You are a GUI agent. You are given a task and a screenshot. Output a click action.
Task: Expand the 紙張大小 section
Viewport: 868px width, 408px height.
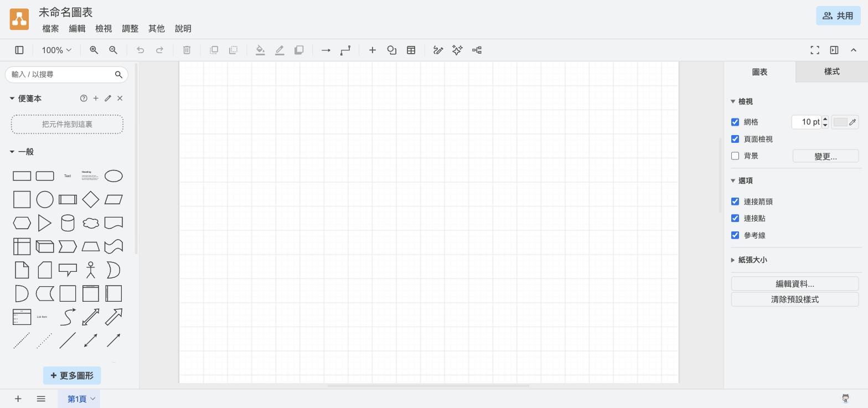tap(749, 260)
